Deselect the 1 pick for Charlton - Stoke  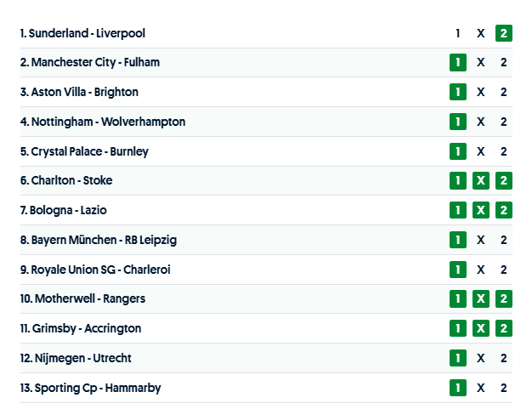pyautogui.click(x=458, y=180)
